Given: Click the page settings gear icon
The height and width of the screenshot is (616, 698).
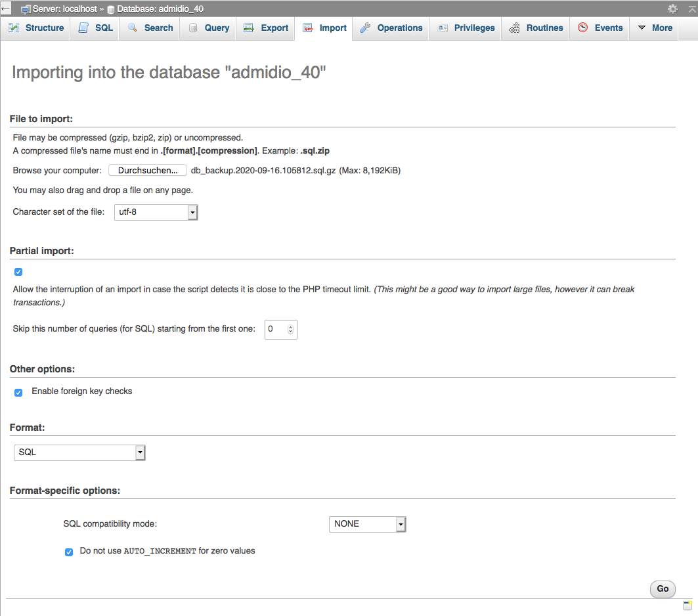Looking at the screenshot, I should click(x=672, y=9).
